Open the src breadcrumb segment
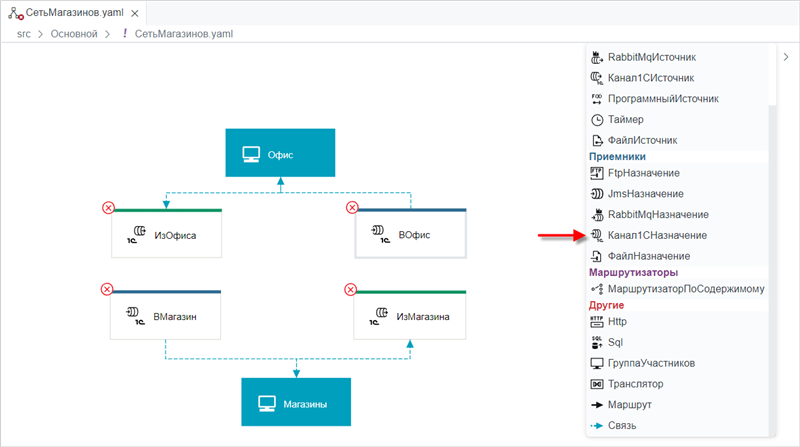This screenshot has height=447, width=800. tap(23, 34)
